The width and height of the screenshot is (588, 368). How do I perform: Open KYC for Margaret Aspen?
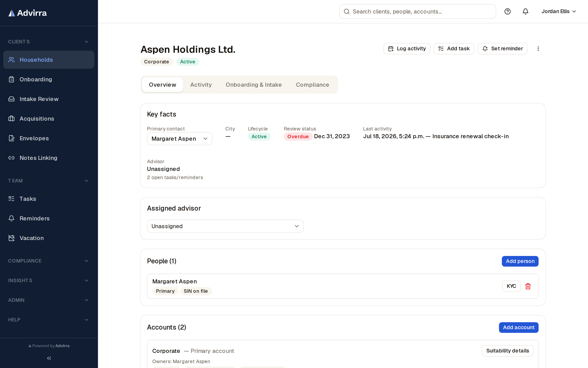click(511, 286)
